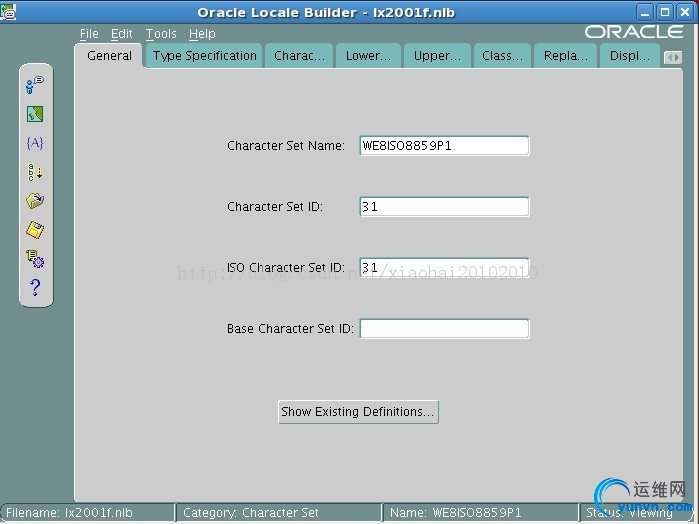Click the 'Character Set ID:' label
Viewport: 699px width, 524px height.
[x=275, y=206]
